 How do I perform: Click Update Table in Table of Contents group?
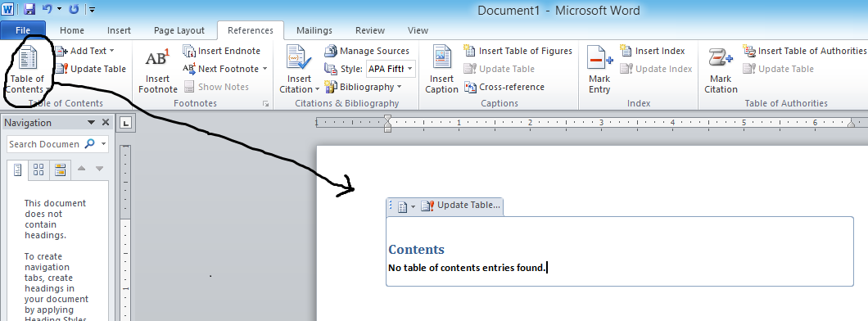tap(91, 69)
